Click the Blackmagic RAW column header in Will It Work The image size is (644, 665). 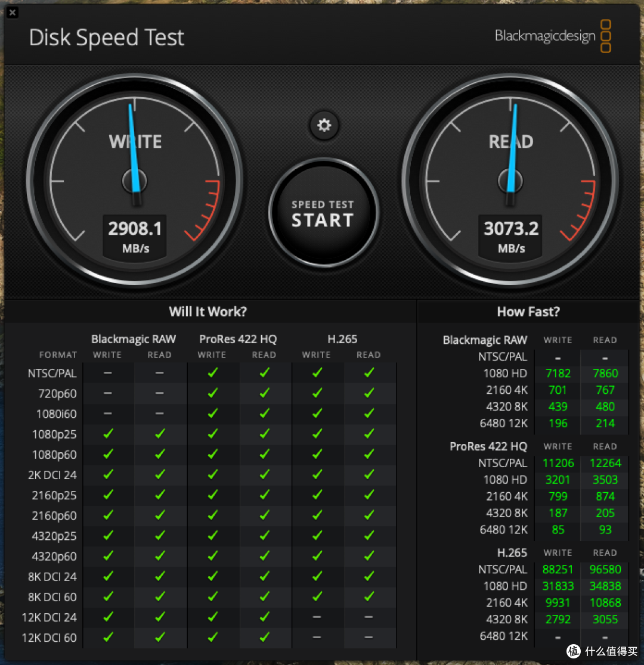[x=134, y=339]
